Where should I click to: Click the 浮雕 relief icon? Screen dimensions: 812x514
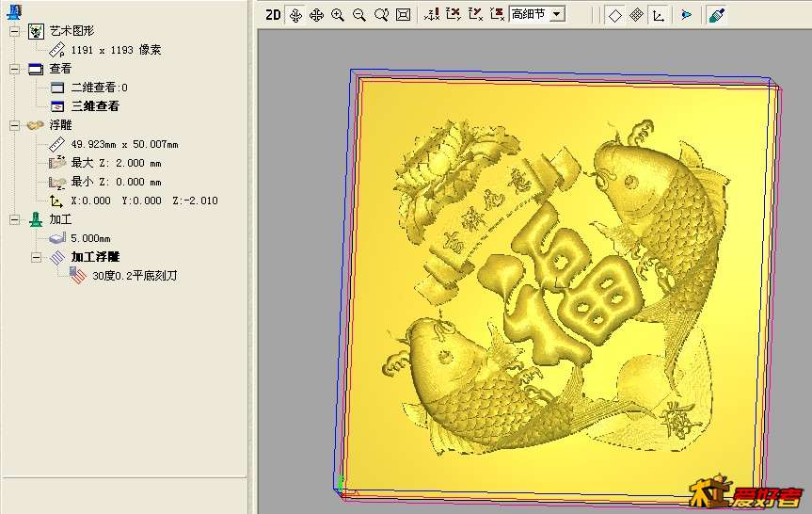[x=35, y=125]
